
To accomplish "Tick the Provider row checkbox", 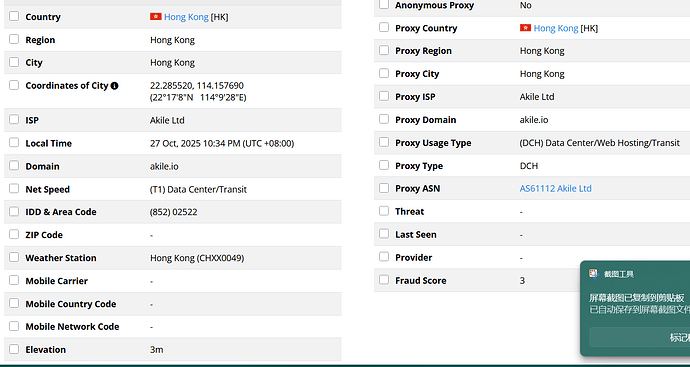I will (384, 257).
